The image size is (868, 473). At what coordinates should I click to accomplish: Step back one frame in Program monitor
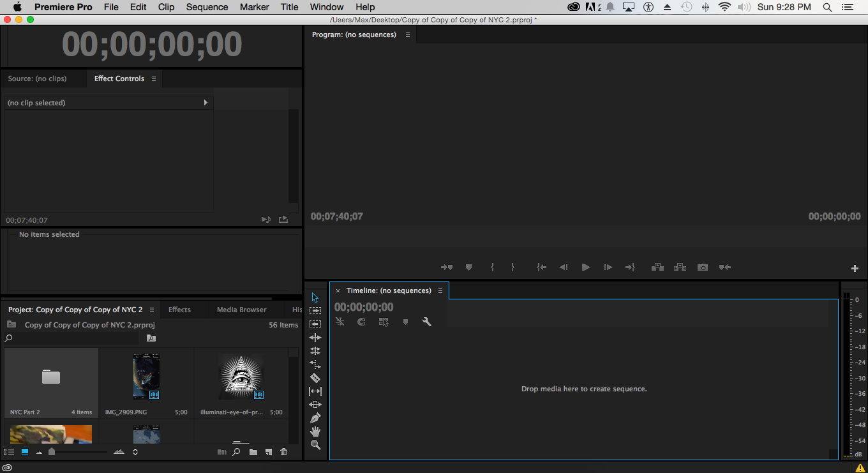564,267
